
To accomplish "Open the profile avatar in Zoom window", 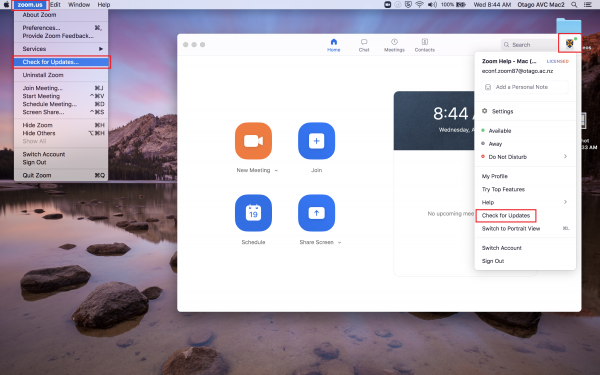I will coord(570,43).
